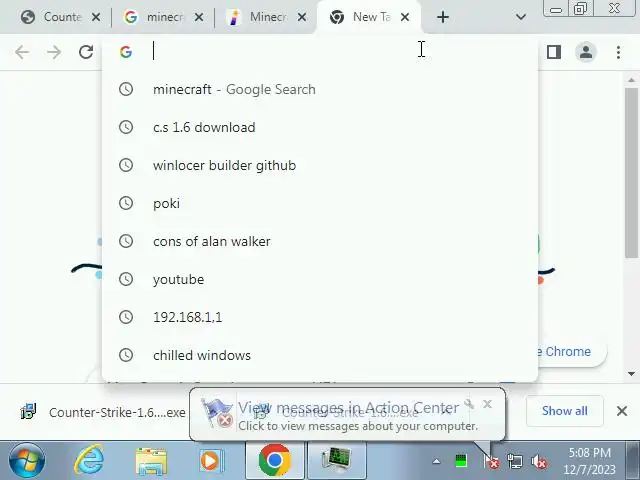Viewport: 640px width, 480px height.
Task: Open a new tab with the plus button
Action: 443,17
